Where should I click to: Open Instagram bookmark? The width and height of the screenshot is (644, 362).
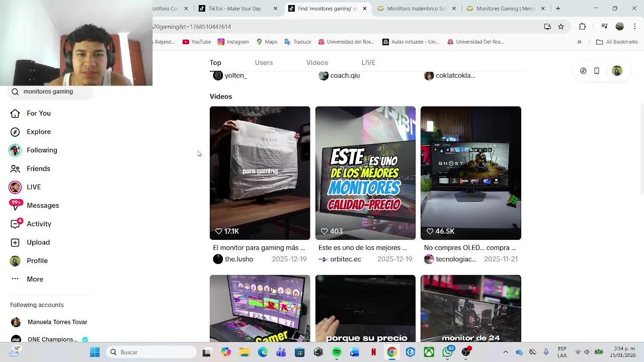click(233, 42)
